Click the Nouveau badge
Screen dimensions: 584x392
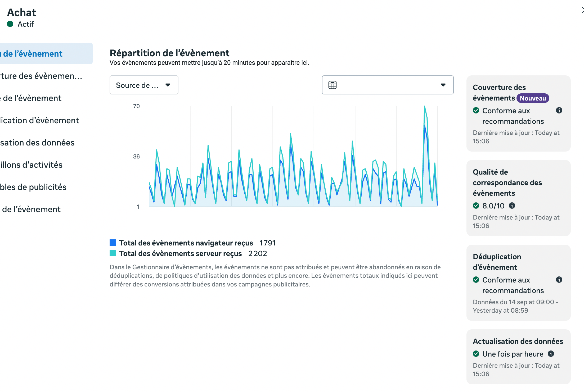point(532,98)
